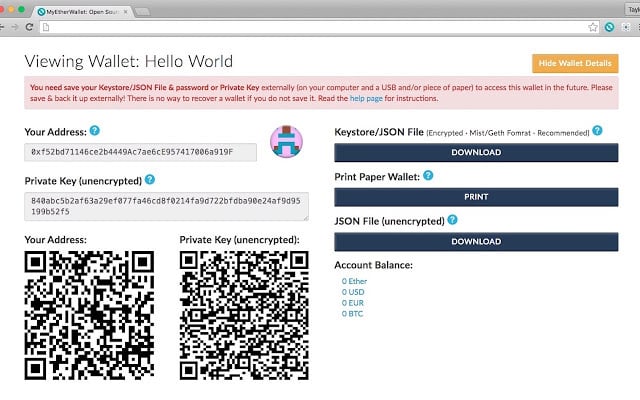Click the 0 USD balance

pyautogui.click(x=353, y=292)
